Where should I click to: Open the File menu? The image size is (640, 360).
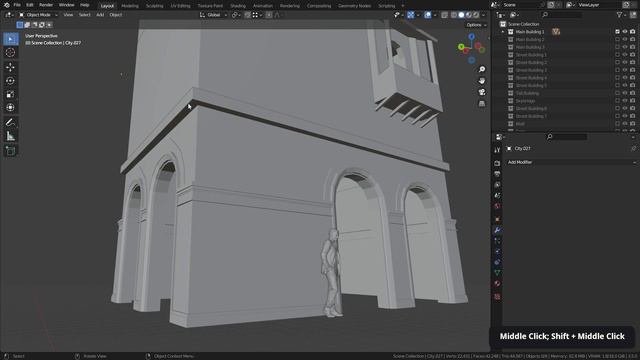pos(17,5)
